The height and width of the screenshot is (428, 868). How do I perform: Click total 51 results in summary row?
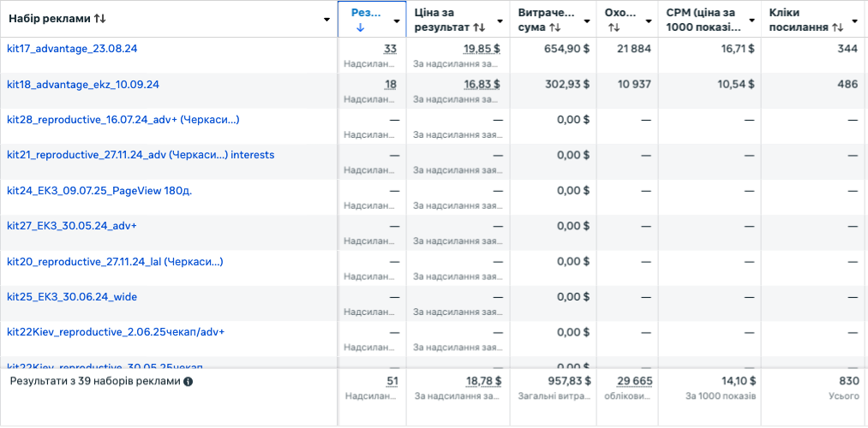(x=392, y=381)
